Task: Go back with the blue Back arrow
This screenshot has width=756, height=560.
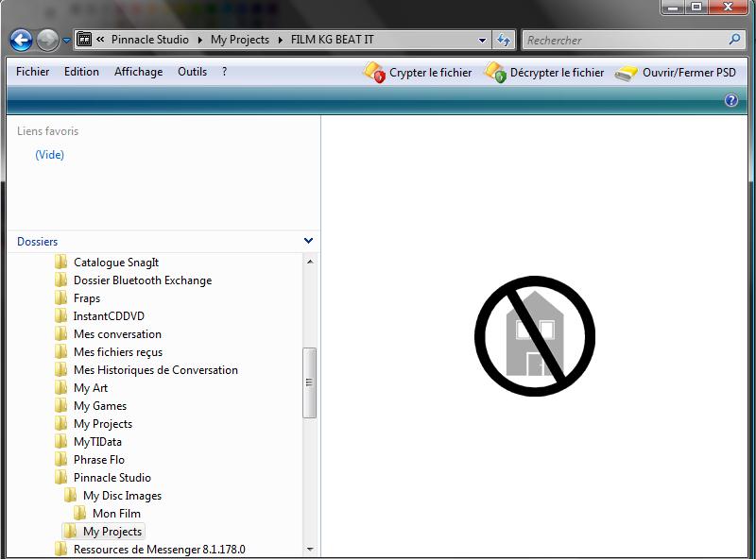Action: tap(21, 40)
